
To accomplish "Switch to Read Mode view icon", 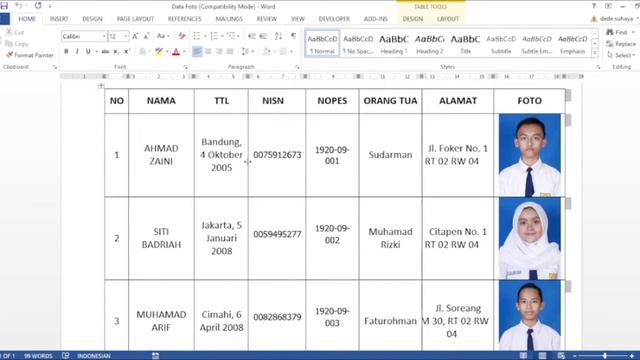I will tap(523, 356).
